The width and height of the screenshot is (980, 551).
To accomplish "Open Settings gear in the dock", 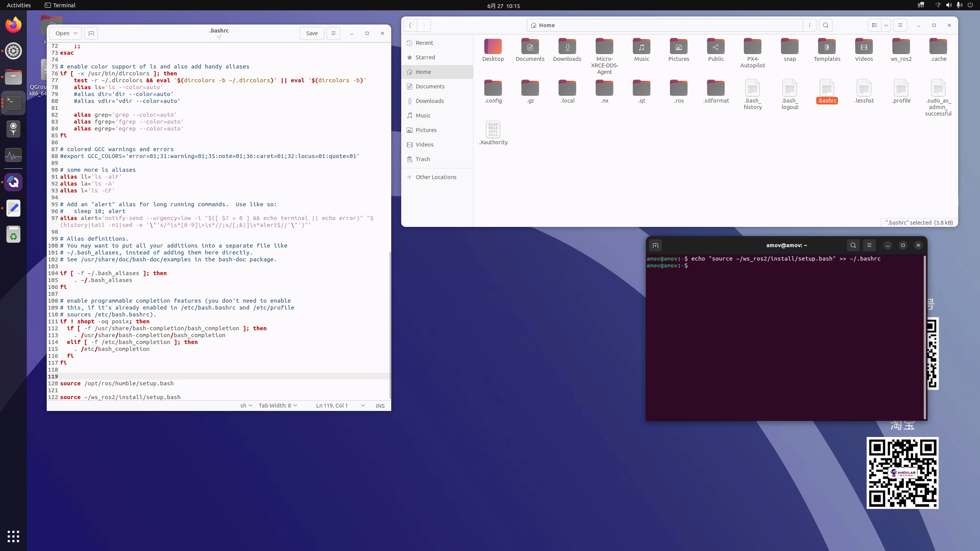I will click(13, 51).
